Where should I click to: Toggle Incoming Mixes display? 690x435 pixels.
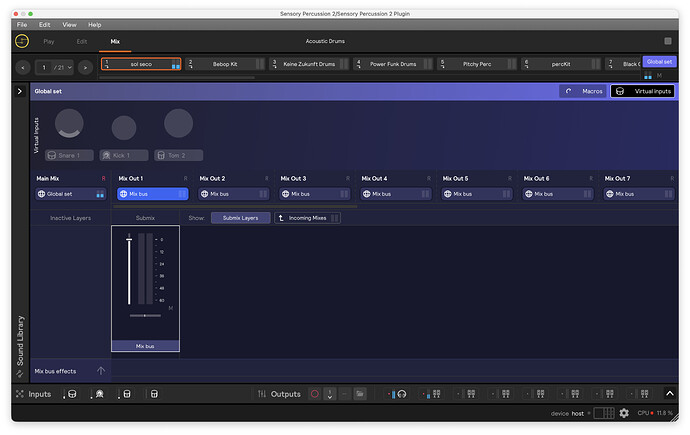point(308,217)
